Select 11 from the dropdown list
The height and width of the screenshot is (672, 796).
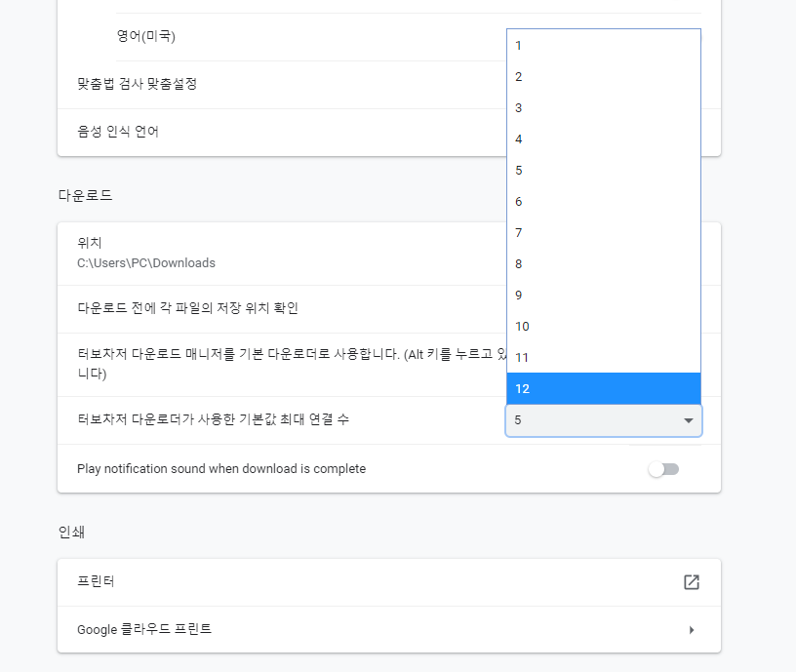click(x=604, y=357)
